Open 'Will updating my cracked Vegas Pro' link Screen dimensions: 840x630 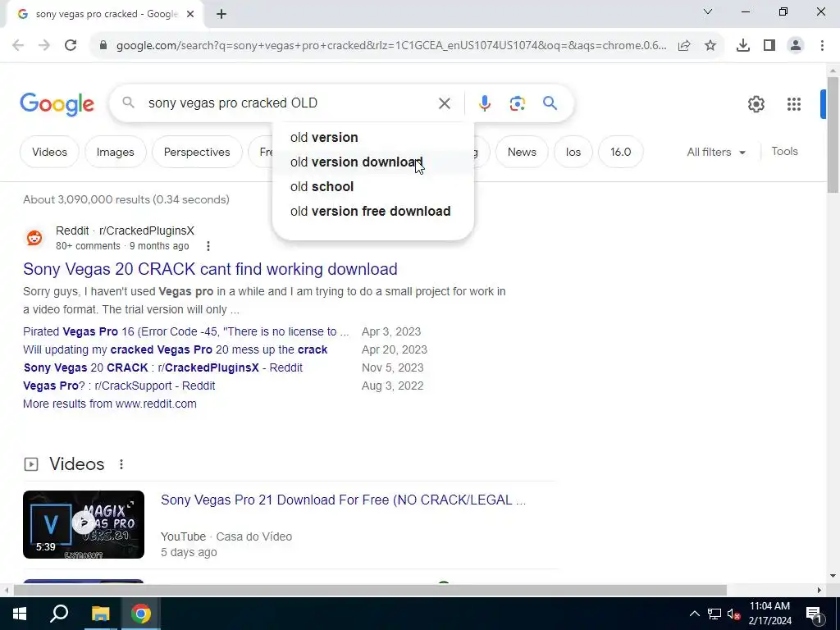pyautogui.click(x=176, y=349)
